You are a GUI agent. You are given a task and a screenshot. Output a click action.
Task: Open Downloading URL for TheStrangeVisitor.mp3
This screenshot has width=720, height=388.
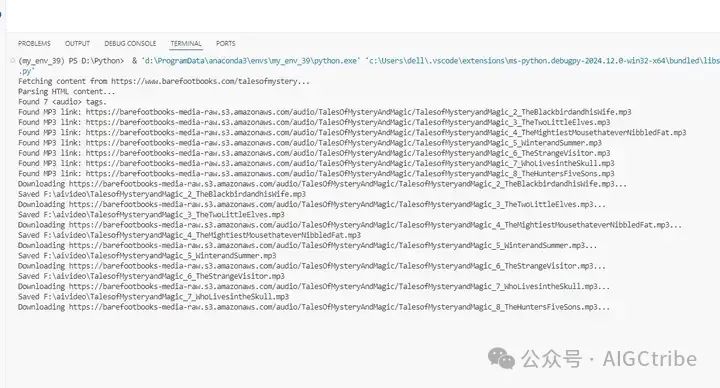pos(338,266)
